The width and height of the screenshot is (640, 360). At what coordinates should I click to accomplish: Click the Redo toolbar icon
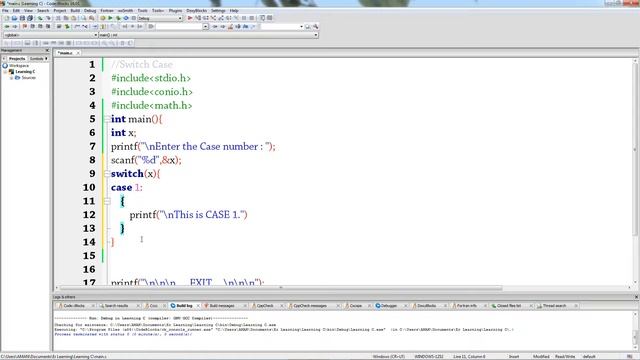click(x=48, y=18)
